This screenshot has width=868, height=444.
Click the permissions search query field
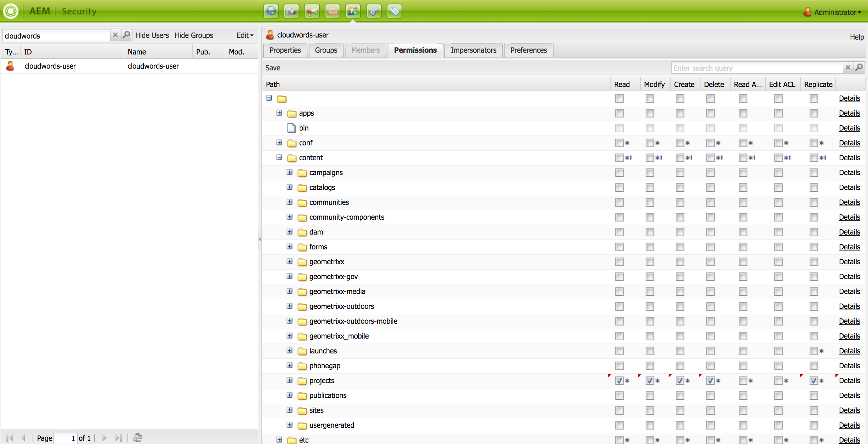click(757, 68)
